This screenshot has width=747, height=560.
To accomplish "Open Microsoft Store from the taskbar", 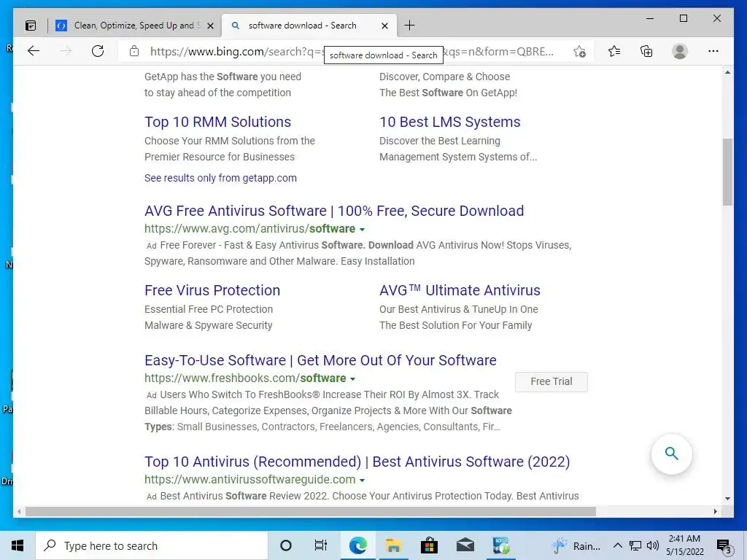I will pos(429,545).
